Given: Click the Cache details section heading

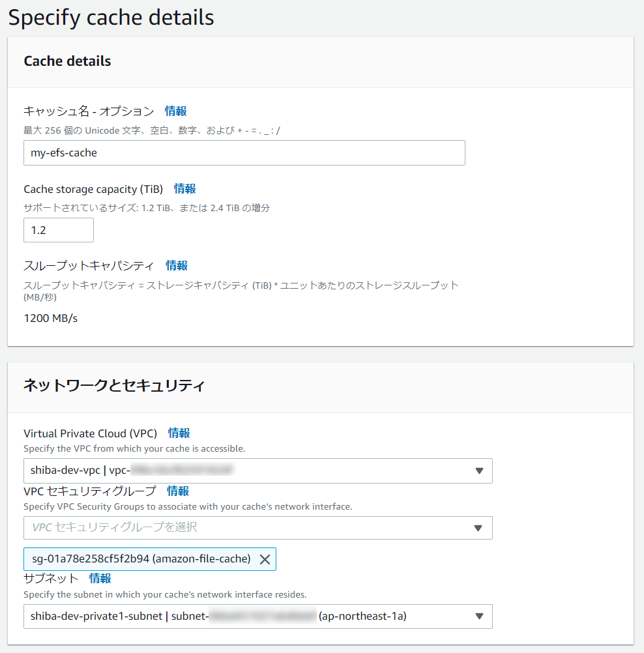Looking at the screenshot, I should click(67, 61).
